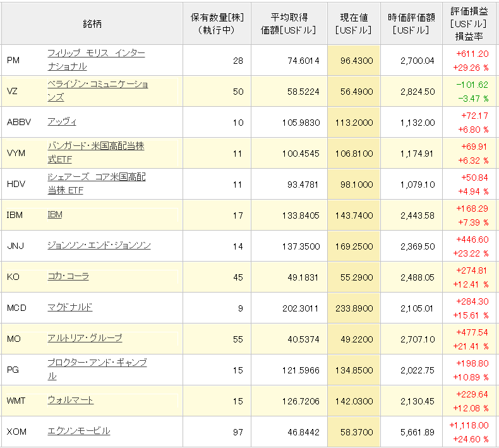The image size is (499, 448).
Task: Click the +23.22 % rate for JNJ
Action: [x=471, y=253]
